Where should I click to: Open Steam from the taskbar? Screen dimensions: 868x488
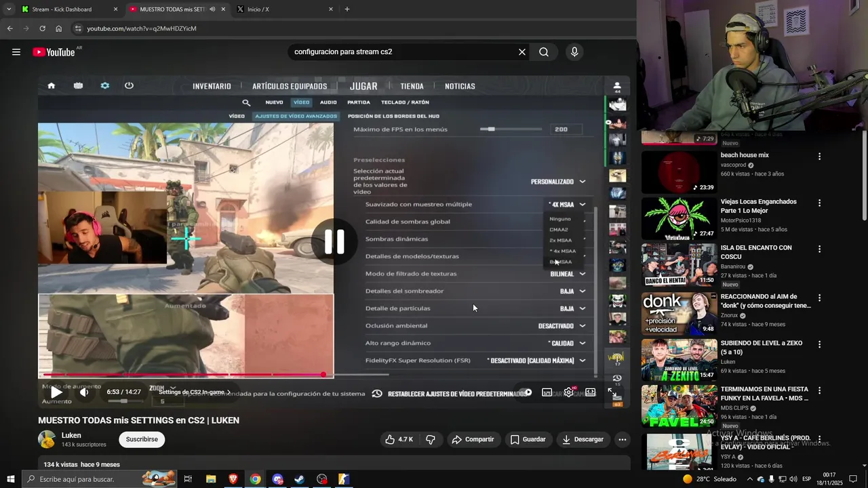[x=299, y=479]
